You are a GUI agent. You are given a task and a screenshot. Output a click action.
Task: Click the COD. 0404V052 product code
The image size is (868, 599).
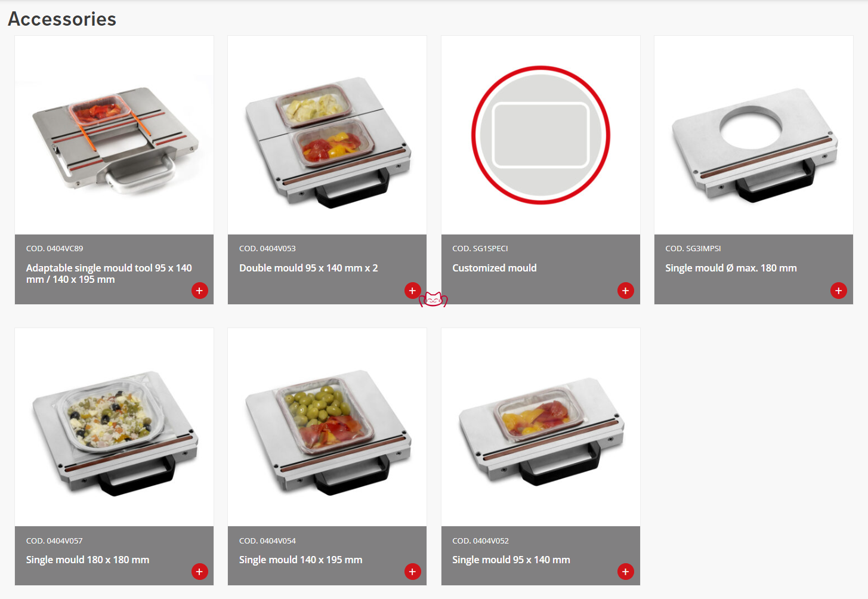click(x=480, y=541)
